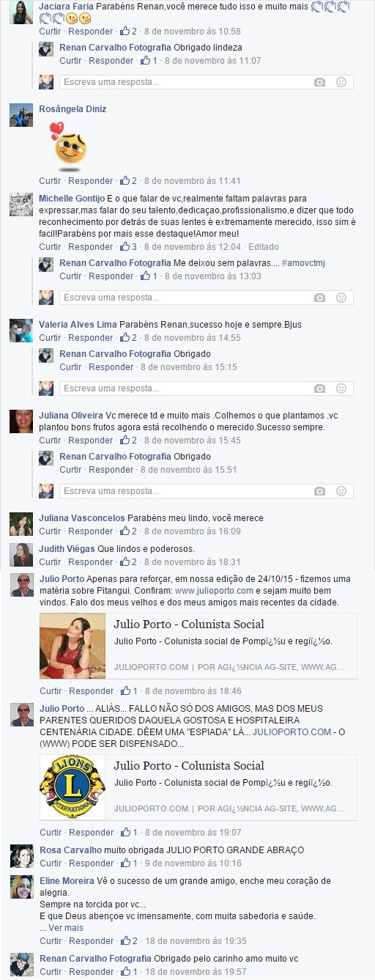Screen dimensions: 375x980
Task: Like Rosângela Diniz's comment with Curtir
Action: click(51, 181)
